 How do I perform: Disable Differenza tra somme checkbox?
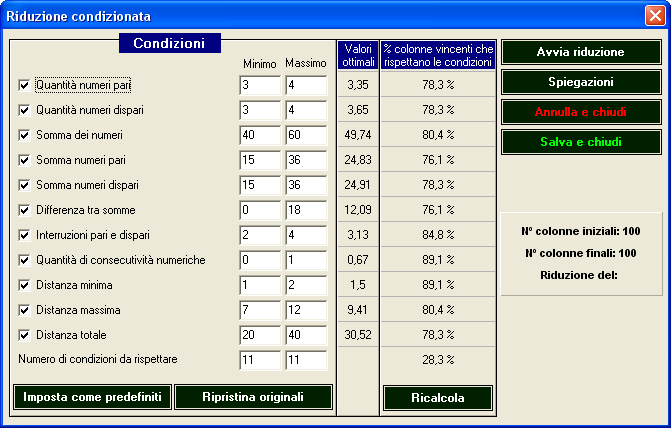click(25, 210)
